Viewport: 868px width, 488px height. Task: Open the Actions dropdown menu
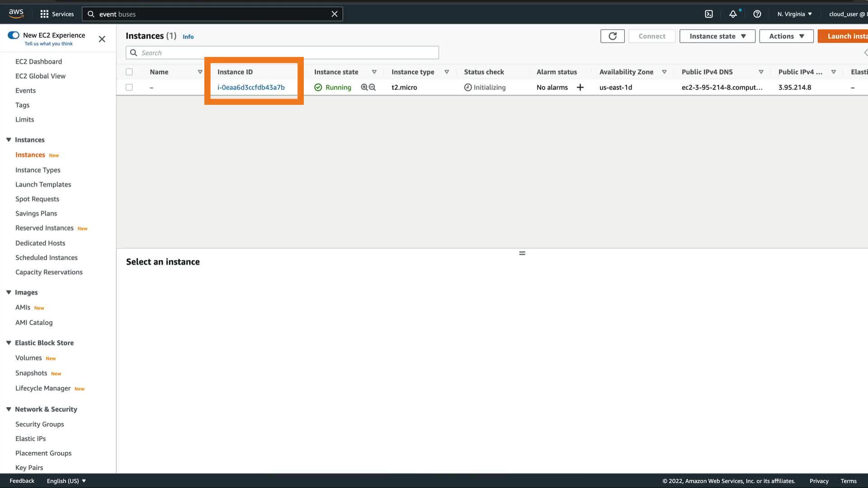pyautogui.click(x=786, y=36)
